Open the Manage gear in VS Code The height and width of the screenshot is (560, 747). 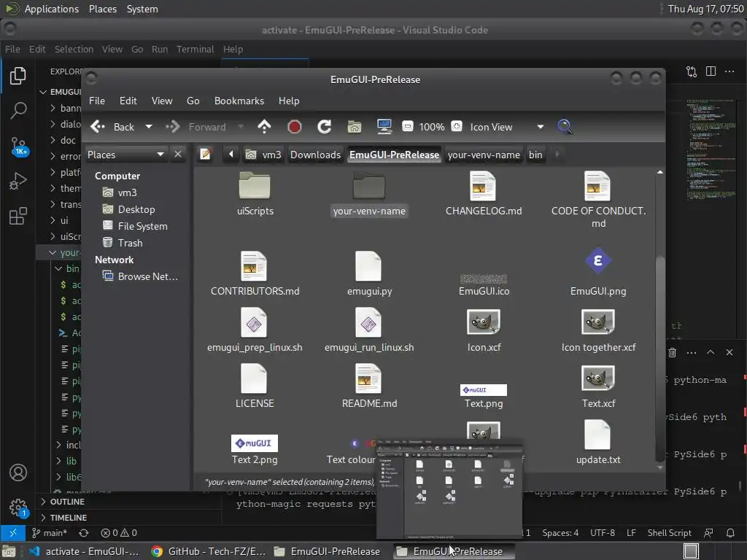coord(18,507)
